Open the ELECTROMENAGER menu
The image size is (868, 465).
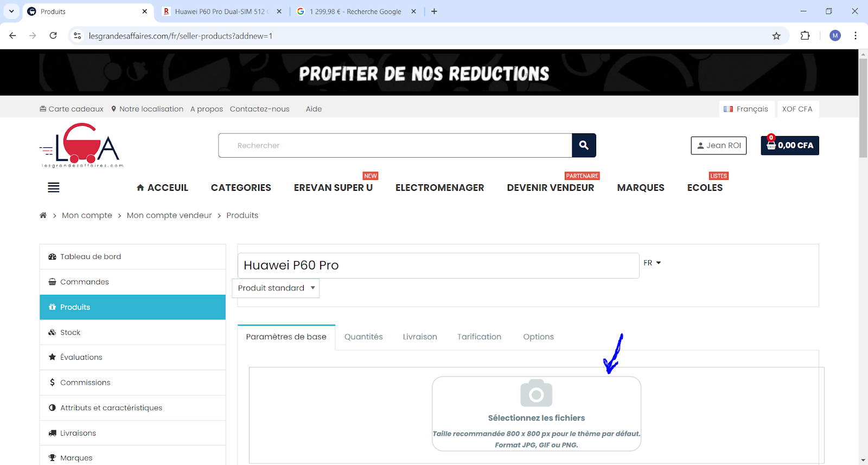439,188
